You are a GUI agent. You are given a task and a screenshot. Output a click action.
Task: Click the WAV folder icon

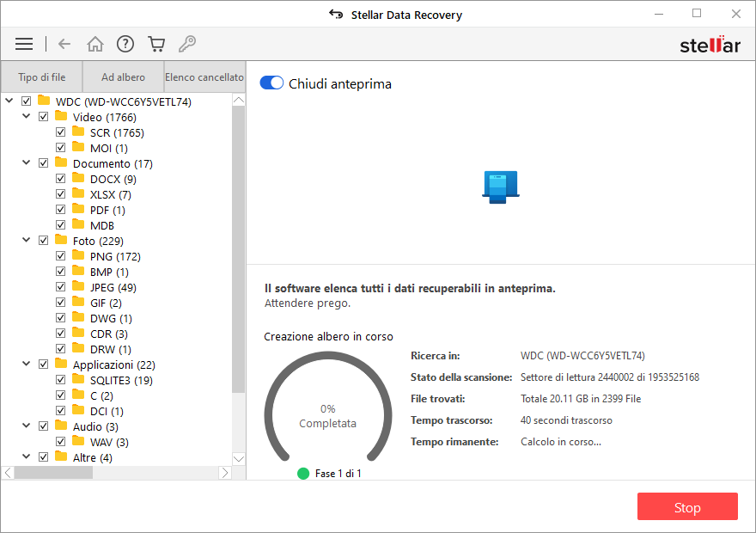[x=78, y=440]
